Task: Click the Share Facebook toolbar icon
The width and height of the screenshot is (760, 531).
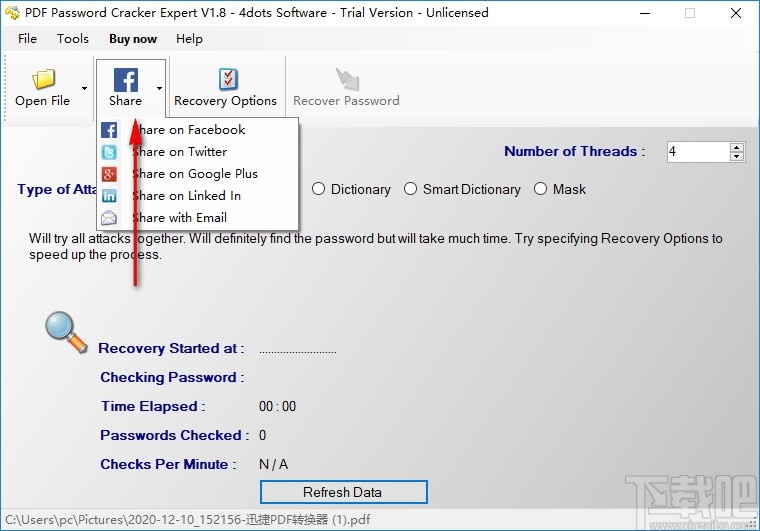Action: pos(126,80)
